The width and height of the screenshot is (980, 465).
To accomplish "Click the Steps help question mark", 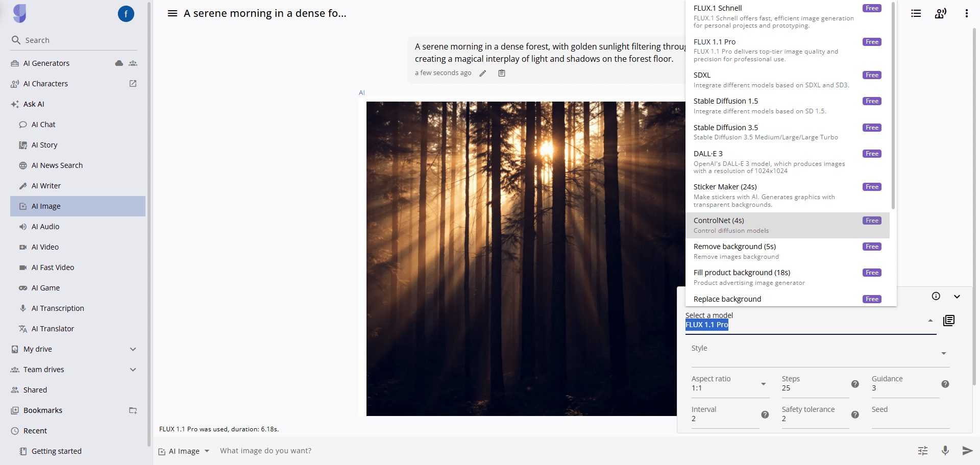I will pyautogui.click(x=855, y=384).
